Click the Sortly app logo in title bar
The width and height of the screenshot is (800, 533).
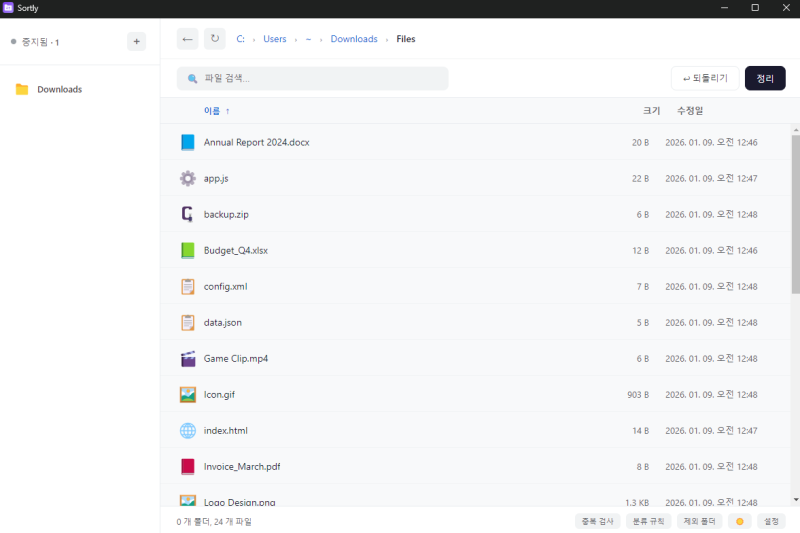tap(8, 8)
